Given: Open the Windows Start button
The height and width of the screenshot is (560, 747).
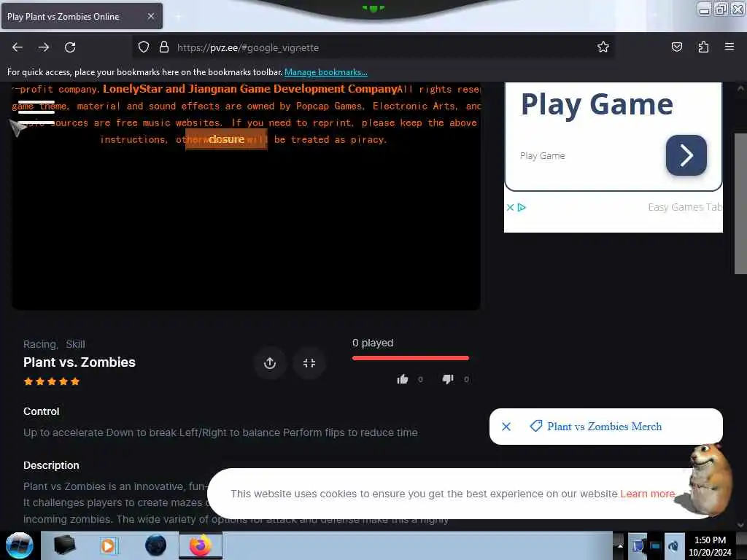Looking at the screenshot, I should point(20,545).
